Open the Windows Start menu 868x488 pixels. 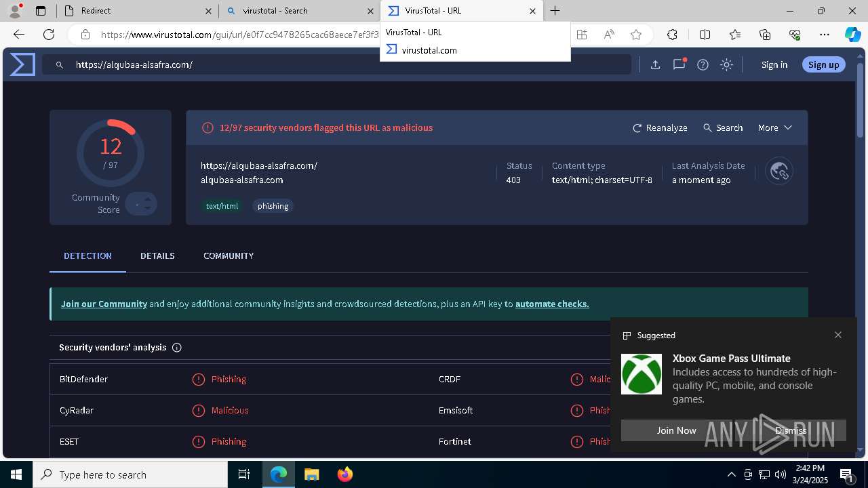pos(16,474)
